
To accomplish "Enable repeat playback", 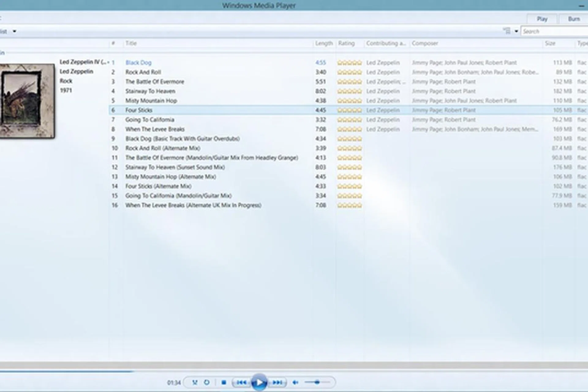I will coord(207,382).
